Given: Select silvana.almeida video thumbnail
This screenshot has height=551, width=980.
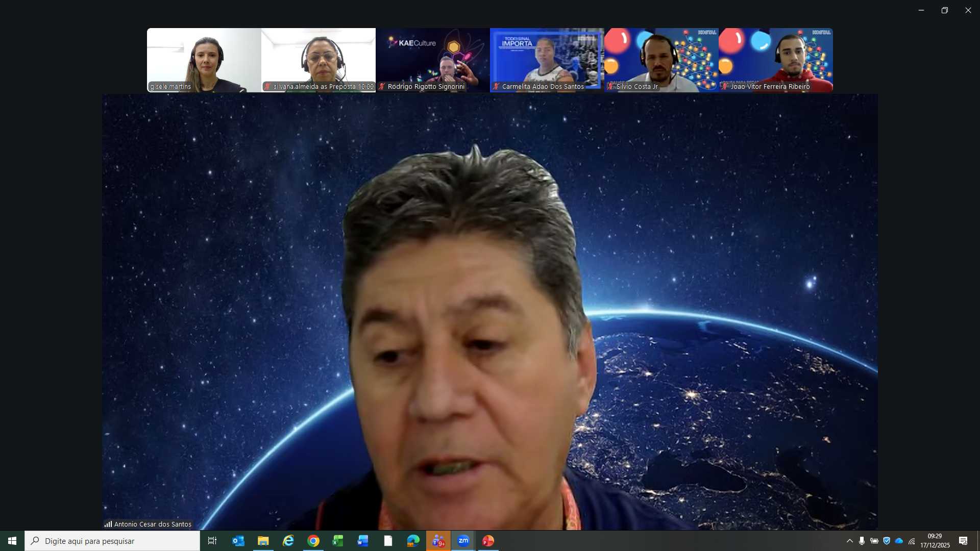Looking at the screenshot, I should click(x=318, y=59).
